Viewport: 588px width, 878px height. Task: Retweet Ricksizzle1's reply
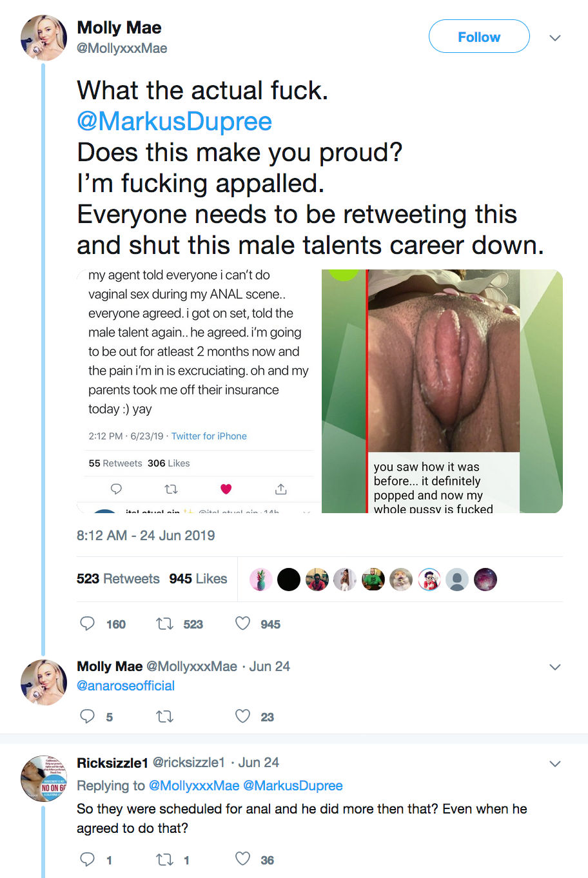pyautogui.click(x=164, y=859)
